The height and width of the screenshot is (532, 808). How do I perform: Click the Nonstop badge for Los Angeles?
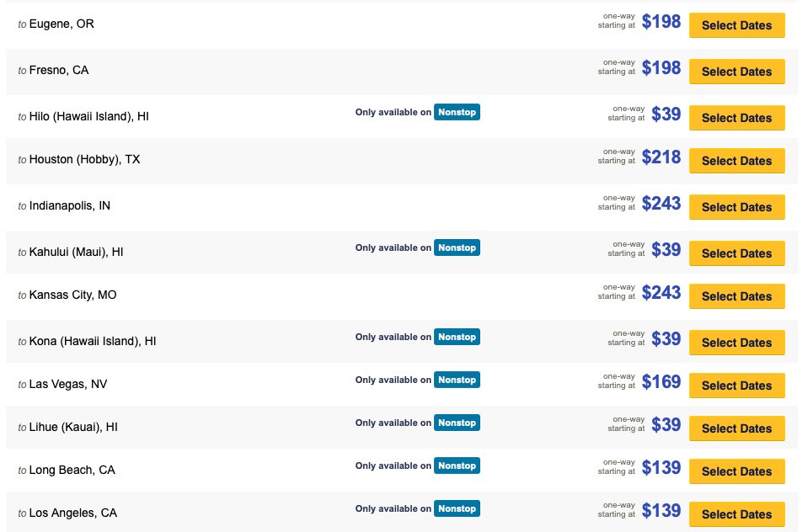(x=457, y=508)
